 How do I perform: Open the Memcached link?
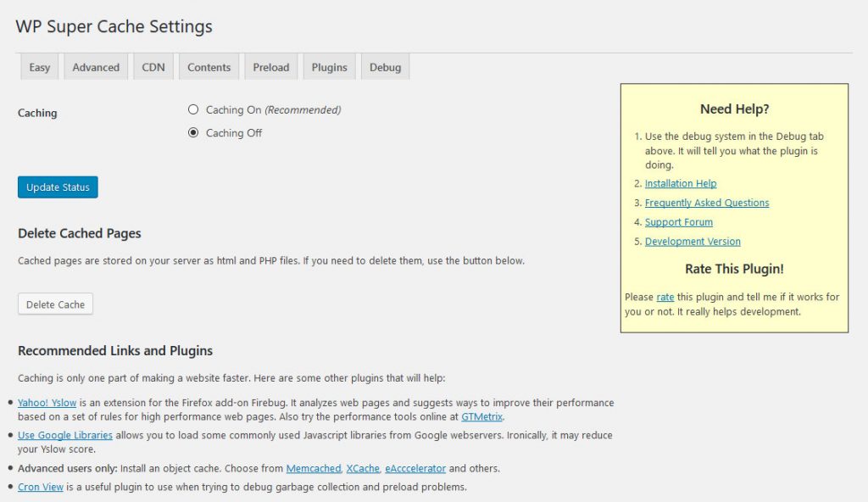pos(314,468)
